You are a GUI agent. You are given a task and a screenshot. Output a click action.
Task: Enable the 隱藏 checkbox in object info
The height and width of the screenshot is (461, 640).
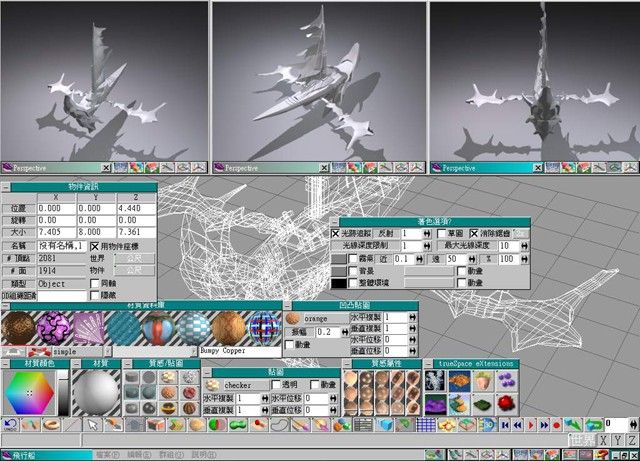[95, 296]
